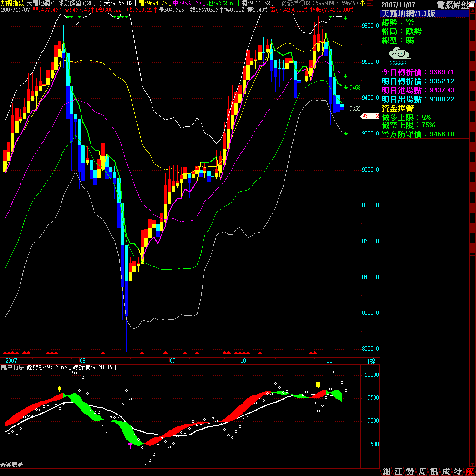
Task: Switch to the 訊 tab
Action: pyautogui.click(x=434, y=471)
